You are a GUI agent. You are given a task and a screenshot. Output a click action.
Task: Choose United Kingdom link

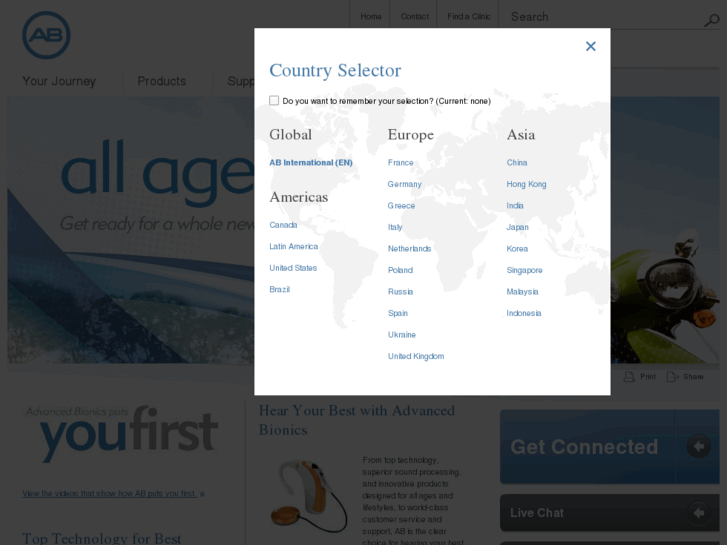coord(416,356)
